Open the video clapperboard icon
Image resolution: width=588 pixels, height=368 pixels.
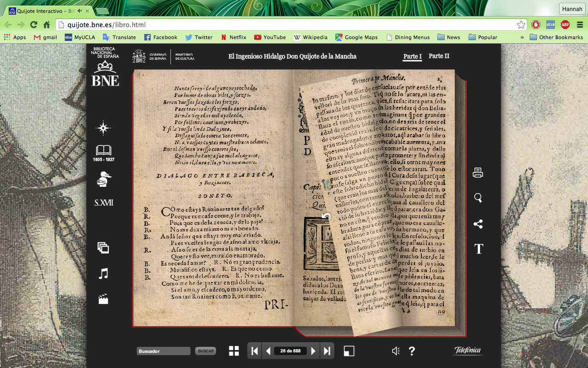(103, 299)
